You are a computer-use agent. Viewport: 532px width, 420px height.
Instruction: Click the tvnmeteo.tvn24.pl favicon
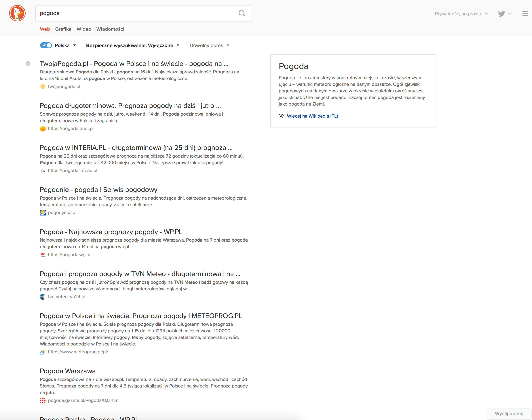43,297
